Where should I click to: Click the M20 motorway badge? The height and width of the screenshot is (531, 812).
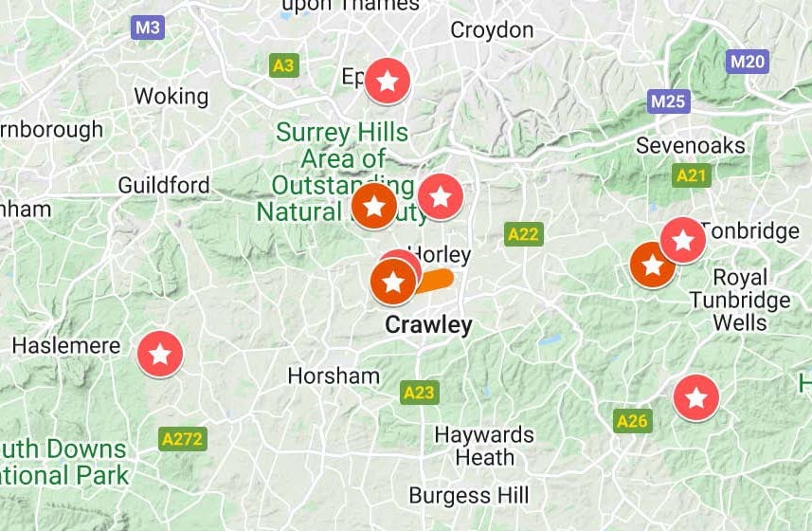[748, 63]
